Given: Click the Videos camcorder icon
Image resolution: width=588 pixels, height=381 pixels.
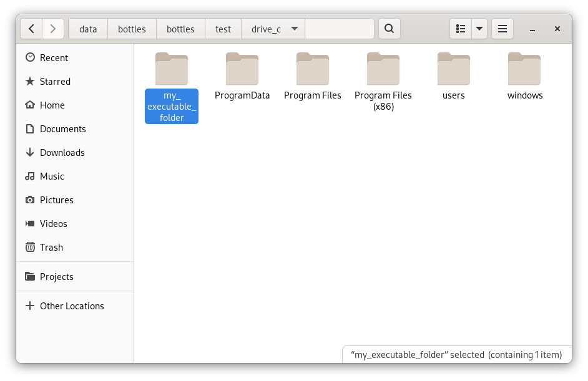Looking at the screenshot, I should pyautogui.click(x=30, y=224).
